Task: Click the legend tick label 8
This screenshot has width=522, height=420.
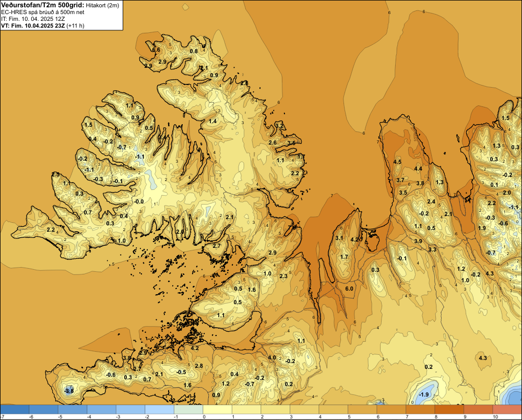Action: pyautogui.click(x=436, y=417)
